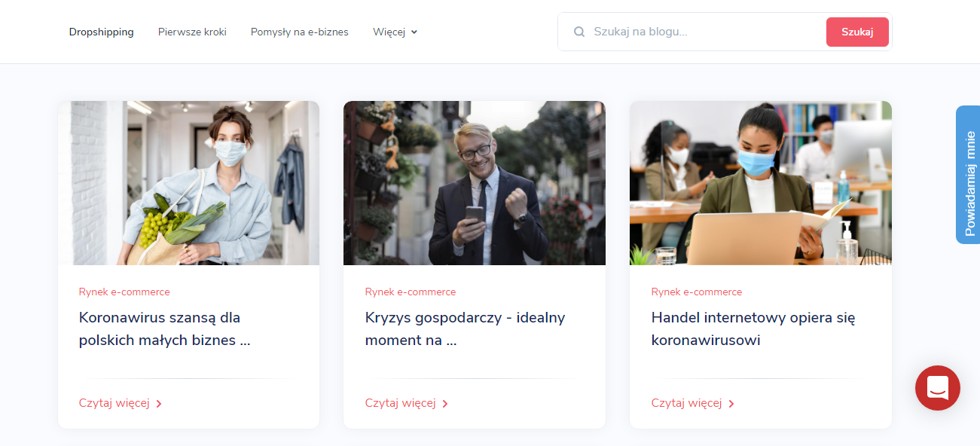Select Rynek e-commerce tag on third card
This screenshot has width=980, height=446.
coord(697,292)
